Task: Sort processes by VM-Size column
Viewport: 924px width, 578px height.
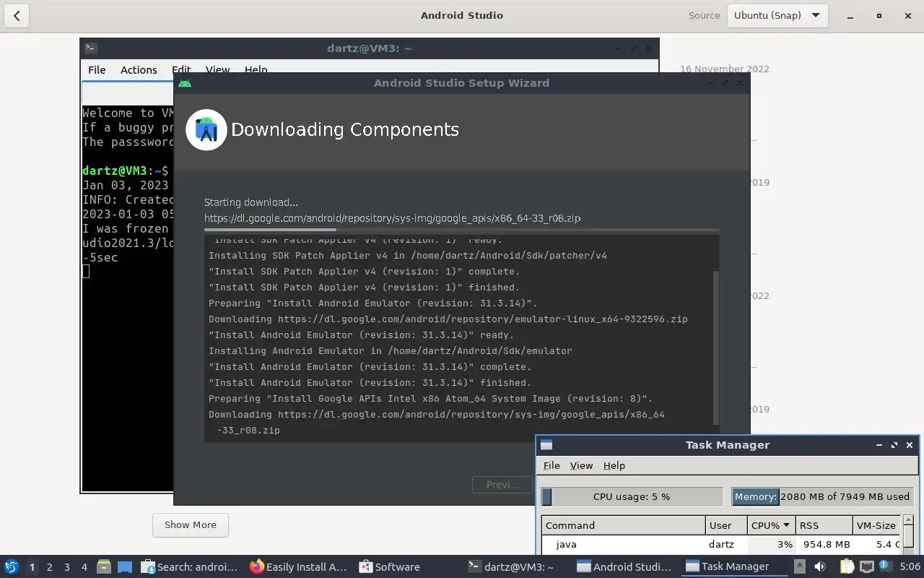Action: [876, 525]
